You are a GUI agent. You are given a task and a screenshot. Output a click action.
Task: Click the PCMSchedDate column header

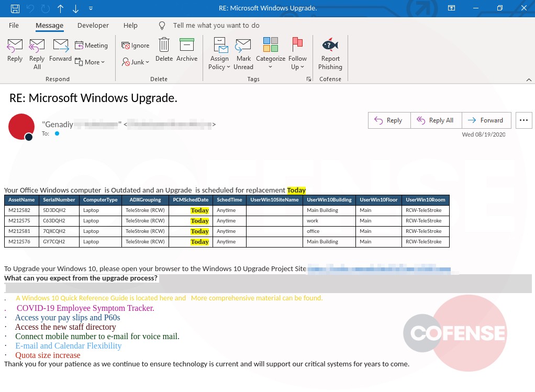pyautogui.click(x=191, y=200)
